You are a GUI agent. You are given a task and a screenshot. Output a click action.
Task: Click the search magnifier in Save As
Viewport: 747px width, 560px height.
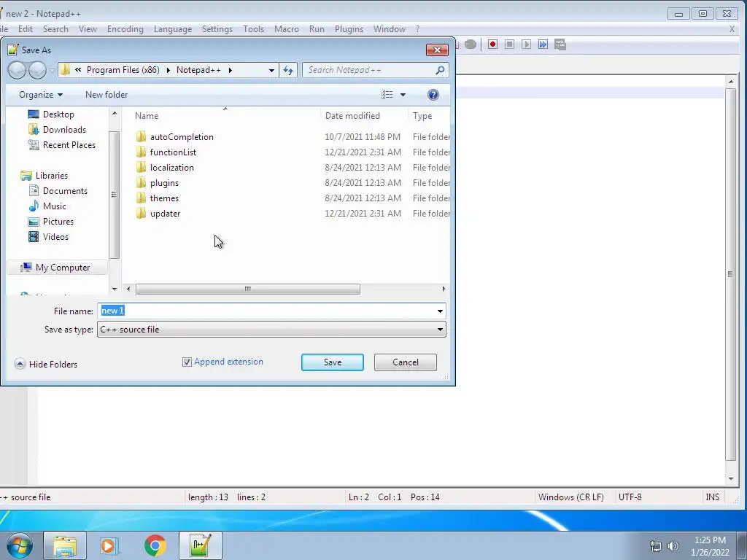pos(440,70)
